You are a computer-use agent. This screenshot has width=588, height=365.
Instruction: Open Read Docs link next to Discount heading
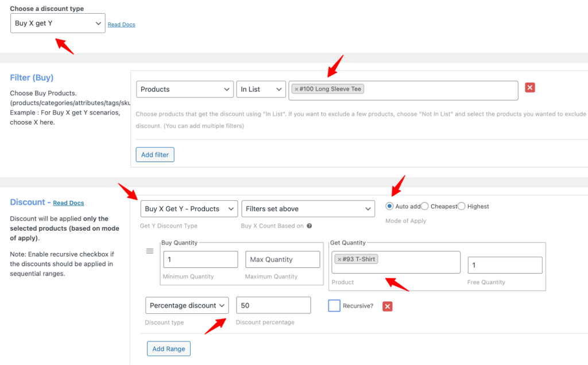pyautogui.click(x=68, y=202)
